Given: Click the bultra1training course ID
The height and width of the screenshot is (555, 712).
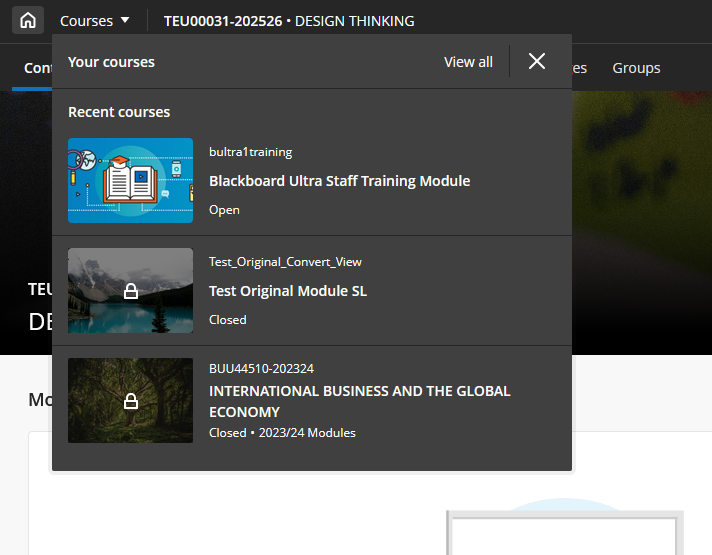Looking at the screenshot, I should click(251, 152).
